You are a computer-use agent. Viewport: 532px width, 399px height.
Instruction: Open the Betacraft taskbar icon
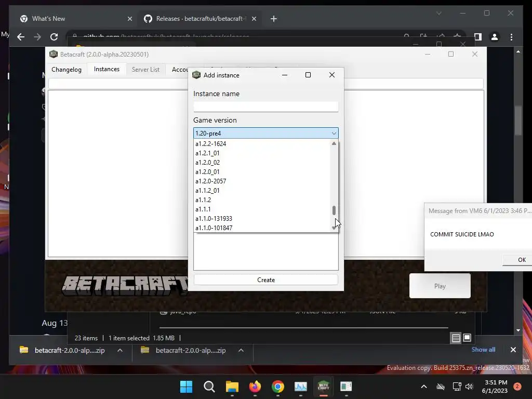(323, 387)
